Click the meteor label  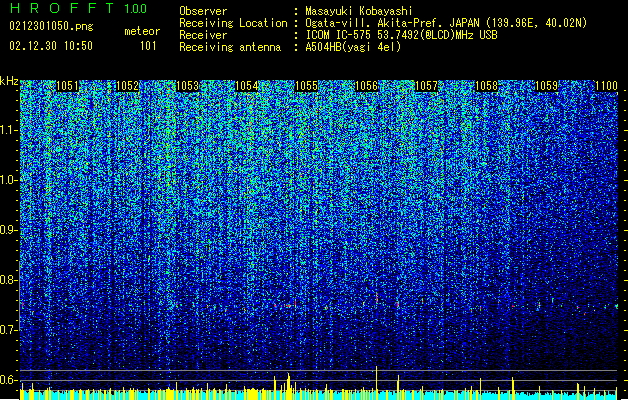(142, 31)
